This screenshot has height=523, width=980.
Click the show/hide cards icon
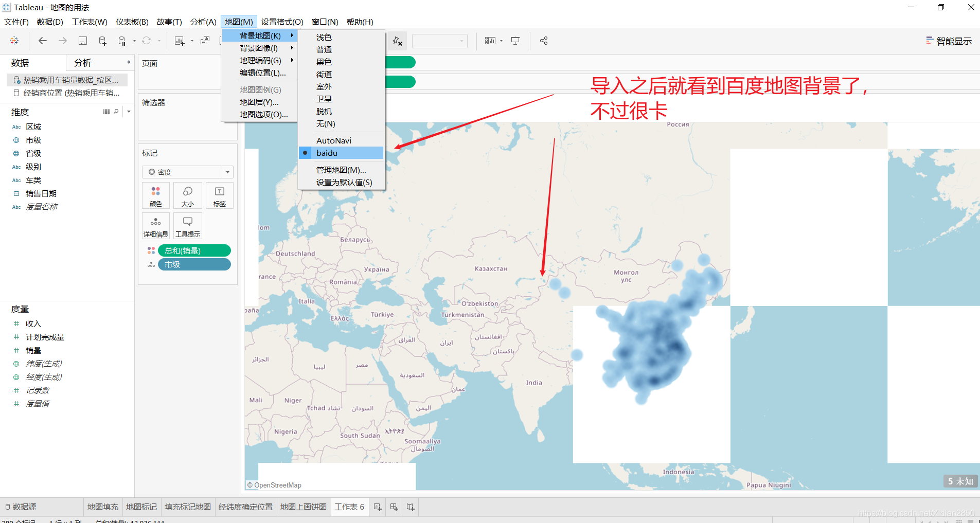(x=490, y=41)
